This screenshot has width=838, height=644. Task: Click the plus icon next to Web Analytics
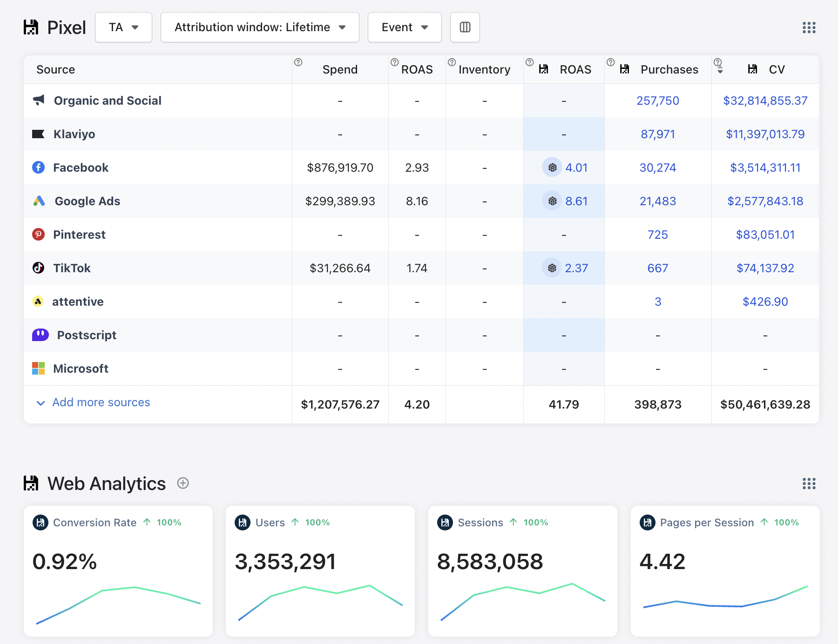(183, 483)
